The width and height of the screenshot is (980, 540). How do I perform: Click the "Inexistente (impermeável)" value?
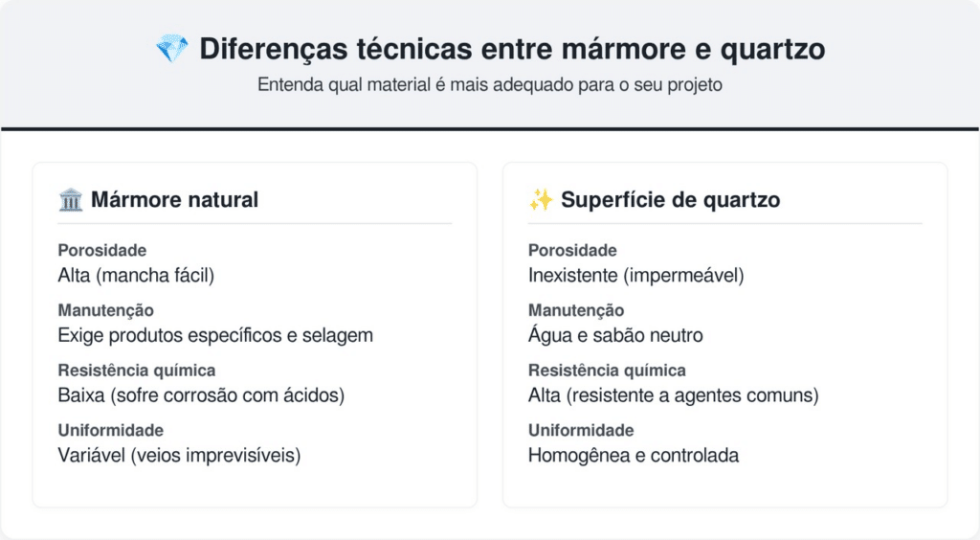click(635, 276)
